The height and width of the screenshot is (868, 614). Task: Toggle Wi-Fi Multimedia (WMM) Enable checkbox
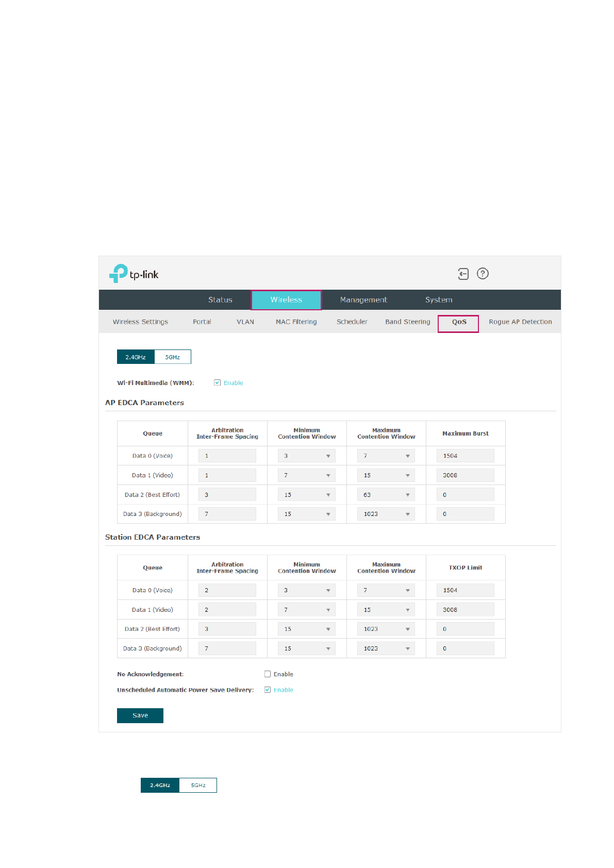(x=218, y=382)
